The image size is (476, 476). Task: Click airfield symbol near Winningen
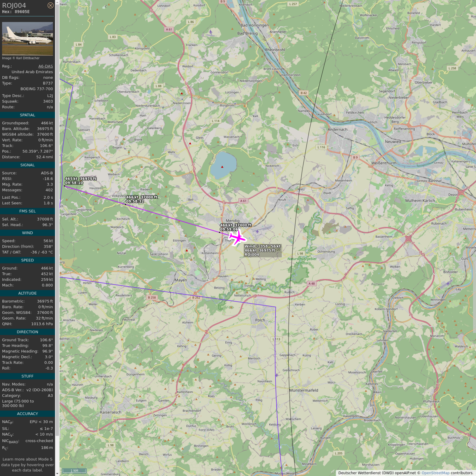coord(448,284)
